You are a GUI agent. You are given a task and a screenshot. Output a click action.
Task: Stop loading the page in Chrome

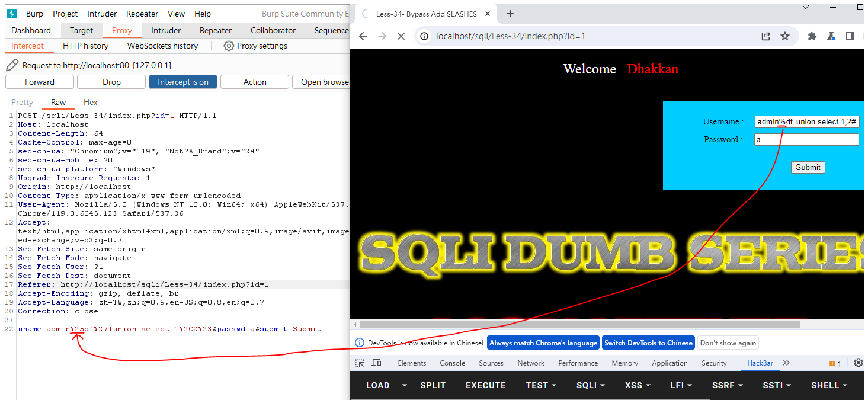tap(401, 36)
